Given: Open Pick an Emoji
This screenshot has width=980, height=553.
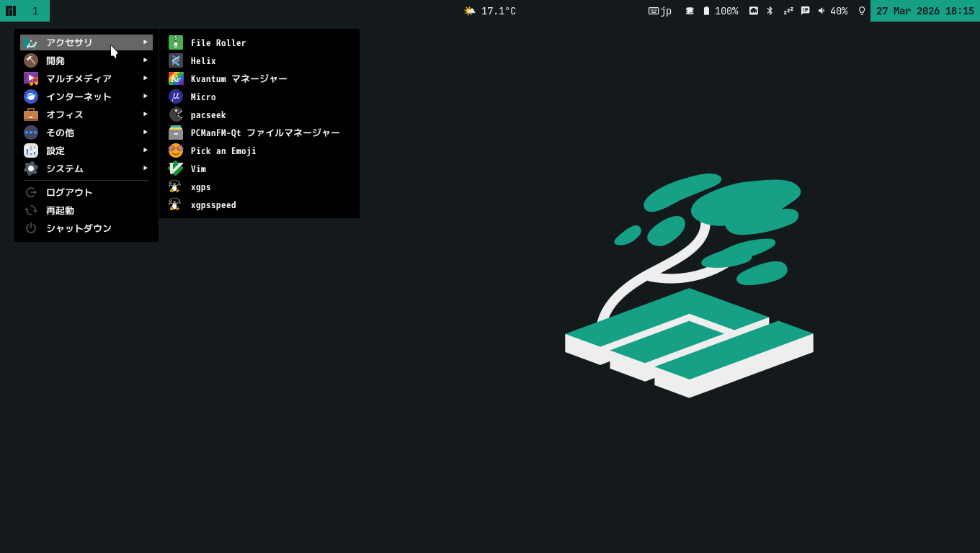Looking at the screenshot, I should coord(223,151).
